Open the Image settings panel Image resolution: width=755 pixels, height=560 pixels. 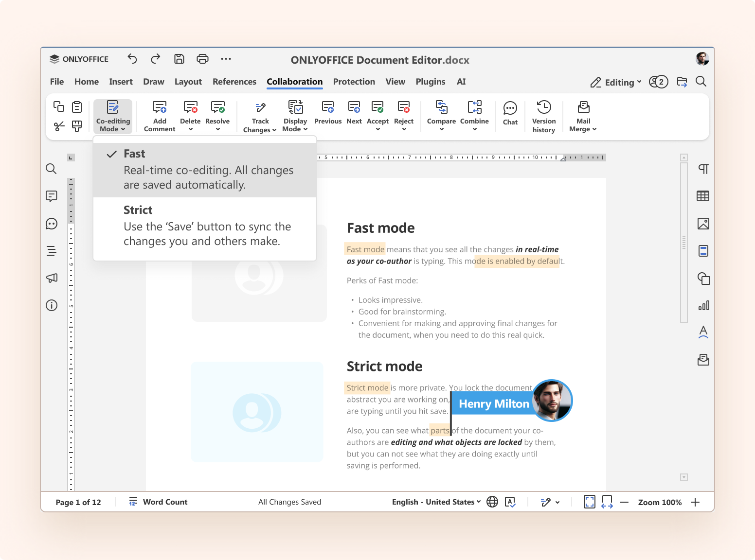[x=703, y=224]
